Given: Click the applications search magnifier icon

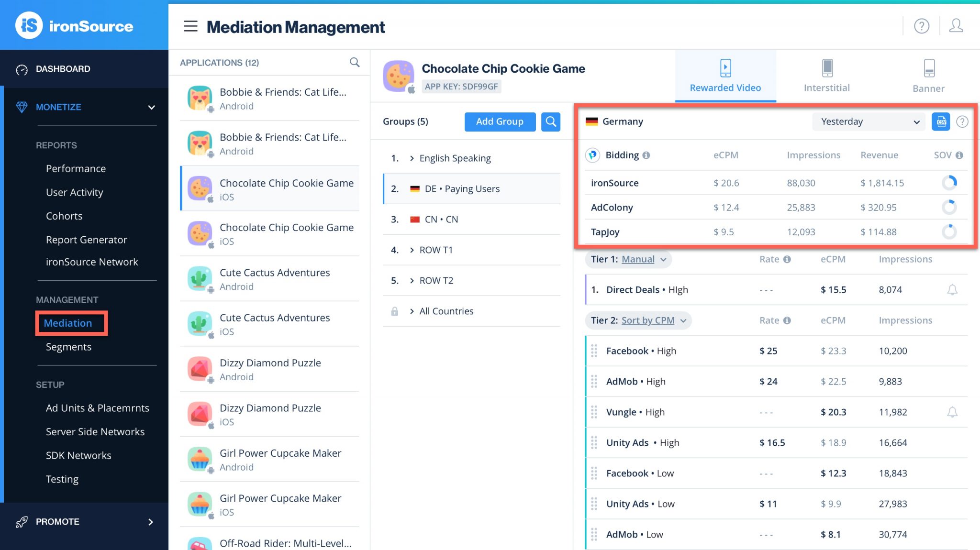Looking at the screenshot, I should point(355,62).
